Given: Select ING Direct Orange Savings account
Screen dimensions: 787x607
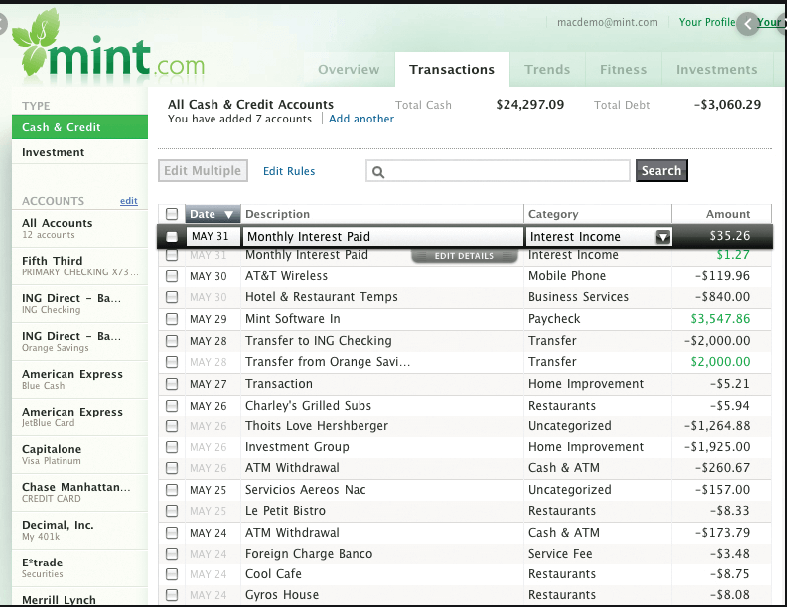Looking at the screenshot, I should point(80,341).
